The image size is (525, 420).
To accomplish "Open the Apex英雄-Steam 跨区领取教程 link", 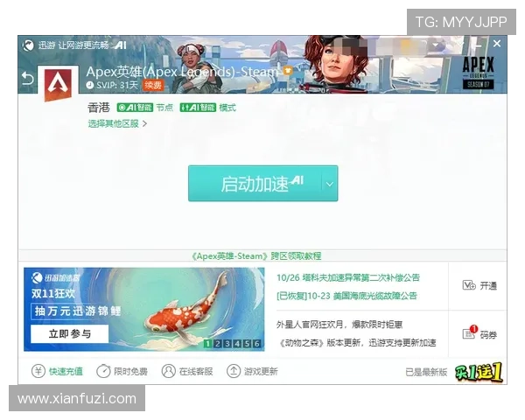I will point(256,256).
